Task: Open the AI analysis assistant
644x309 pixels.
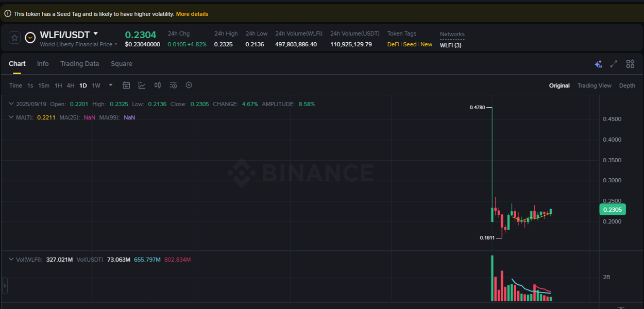Action: pyautogui.click(x=598, y=64)
